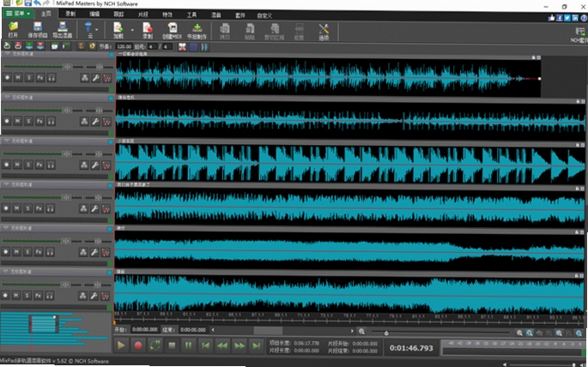Switch to the 编辑 tab
The height and width of the screenshot is (367, 588).
[94, 14]
